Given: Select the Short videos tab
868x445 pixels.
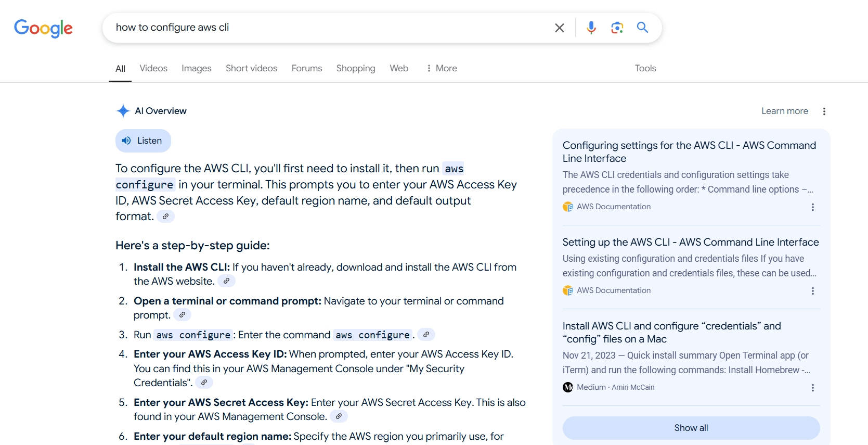Looking at the screenshot, I should pyautogui.click(x=251, y=68).
